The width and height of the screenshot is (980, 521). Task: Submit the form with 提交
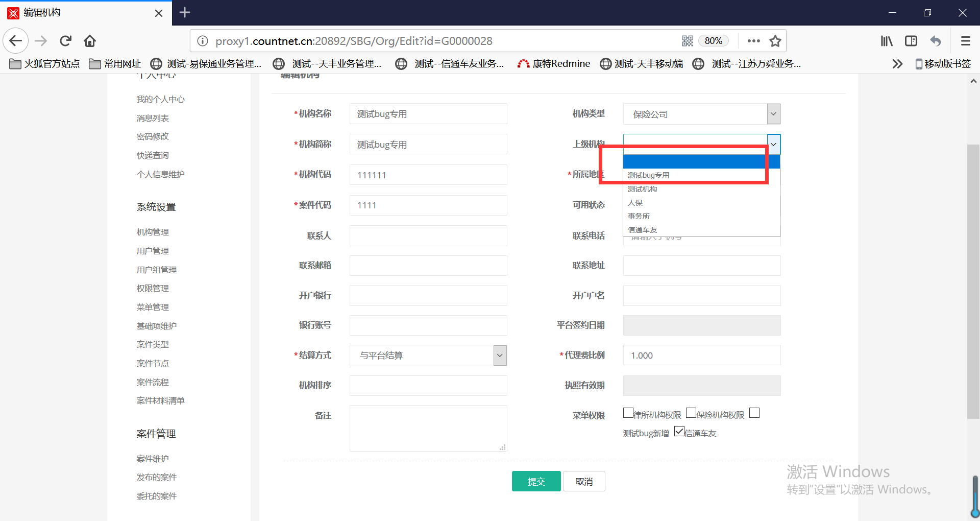pyautogui.click(x=536, y=481)
